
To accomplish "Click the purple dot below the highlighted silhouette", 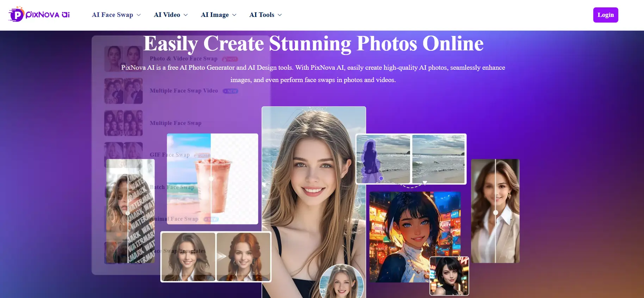I will click(x=381, y=179).
